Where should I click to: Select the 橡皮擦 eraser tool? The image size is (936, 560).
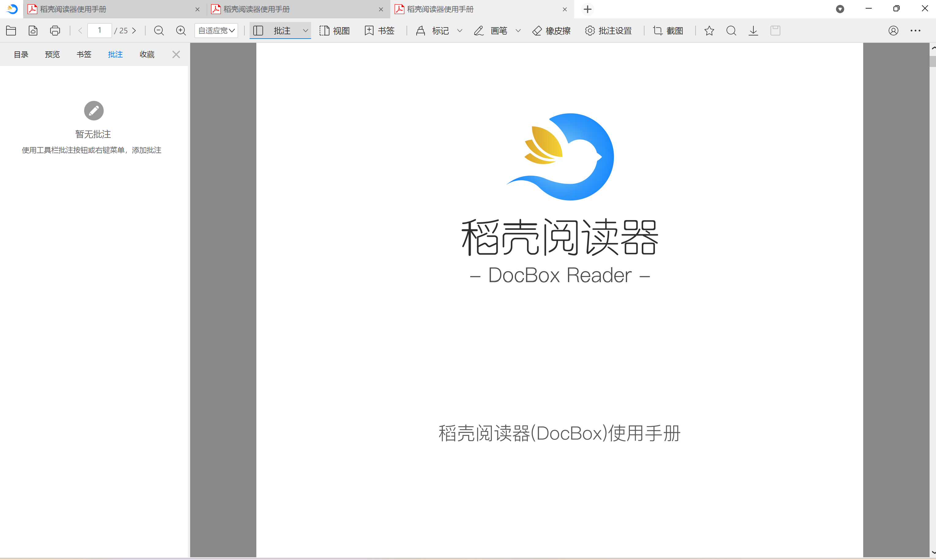point(551,31)
